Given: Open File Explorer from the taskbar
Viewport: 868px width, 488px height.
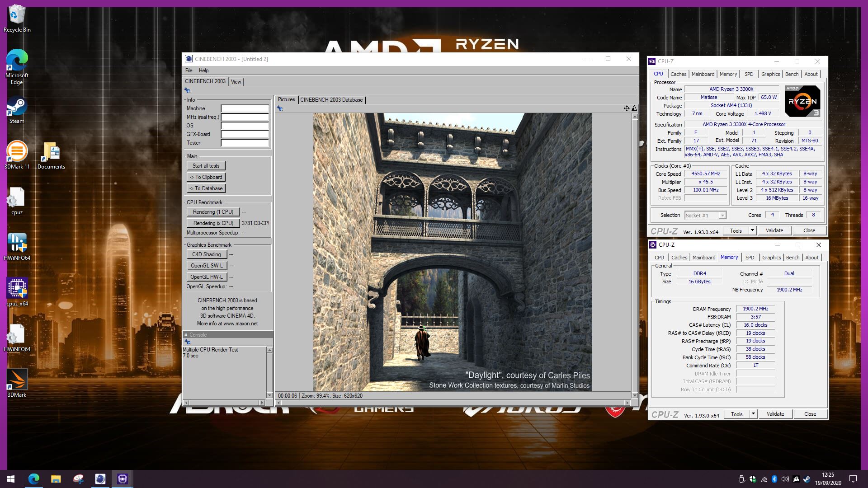Looking at the screenshot, I should [56, 479].
